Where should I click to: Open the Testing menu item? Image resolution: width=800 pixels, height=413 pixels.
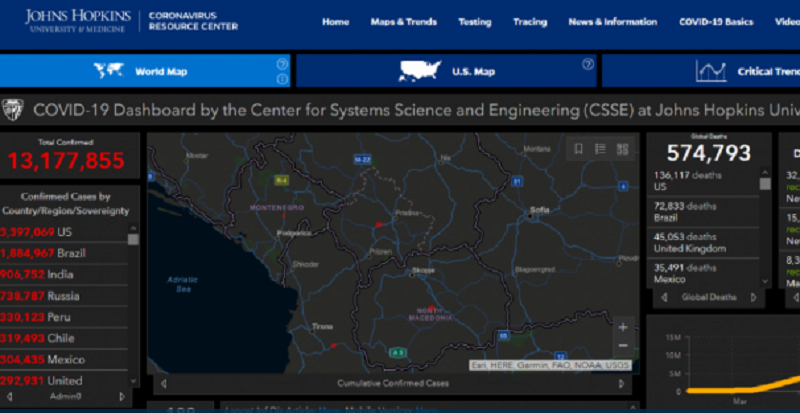[x=474, y=21]
